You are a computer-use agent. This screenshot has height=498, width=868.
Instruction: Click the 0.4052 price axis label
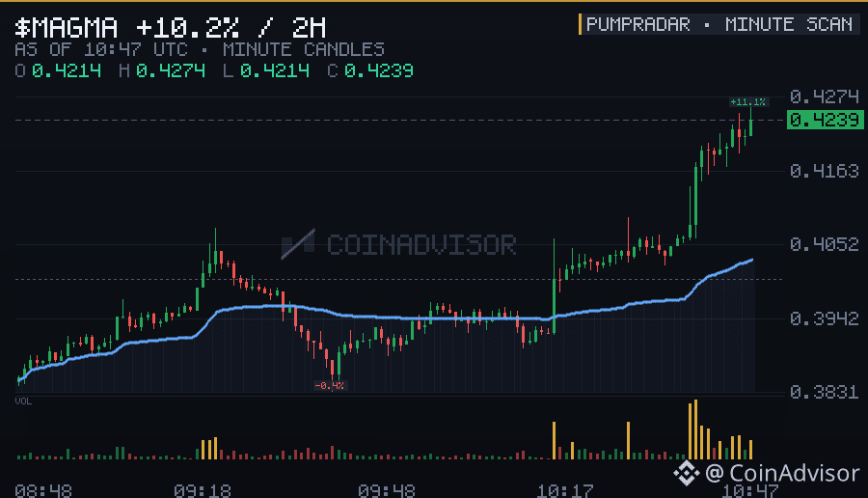pyautogui.click(x=825, y=244)
